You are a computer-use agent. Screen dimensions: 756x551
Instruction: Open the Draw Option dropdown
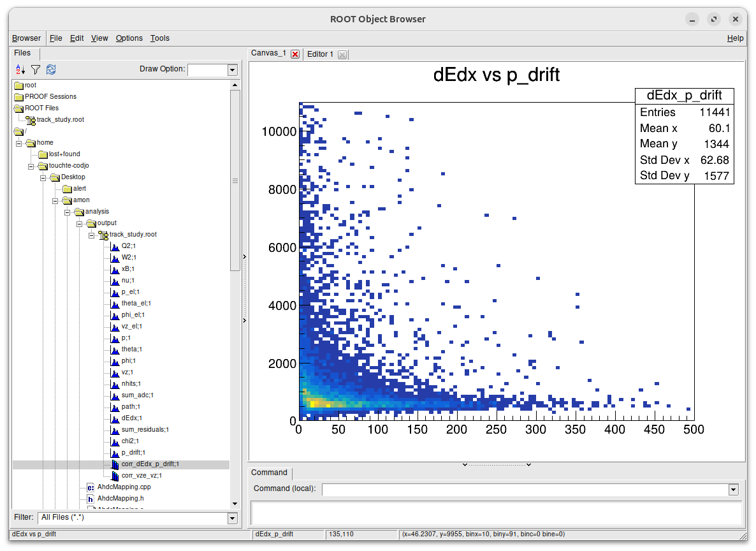coord(233,70)
